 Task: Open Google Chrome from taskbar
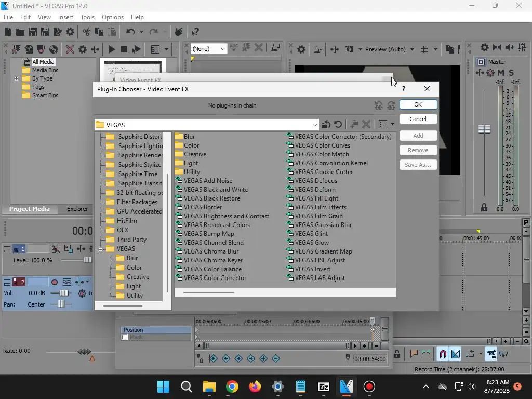click(x=232, y=387)
